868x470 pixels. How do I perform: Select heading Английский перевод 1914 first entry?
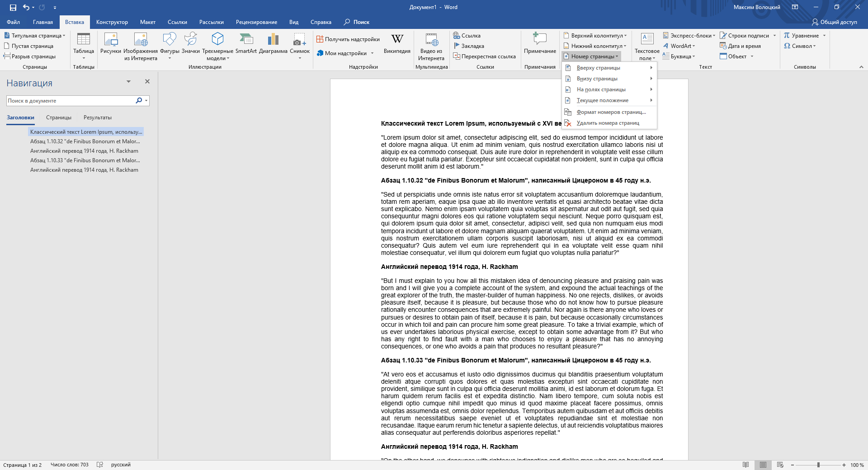[x=84, y=151]
